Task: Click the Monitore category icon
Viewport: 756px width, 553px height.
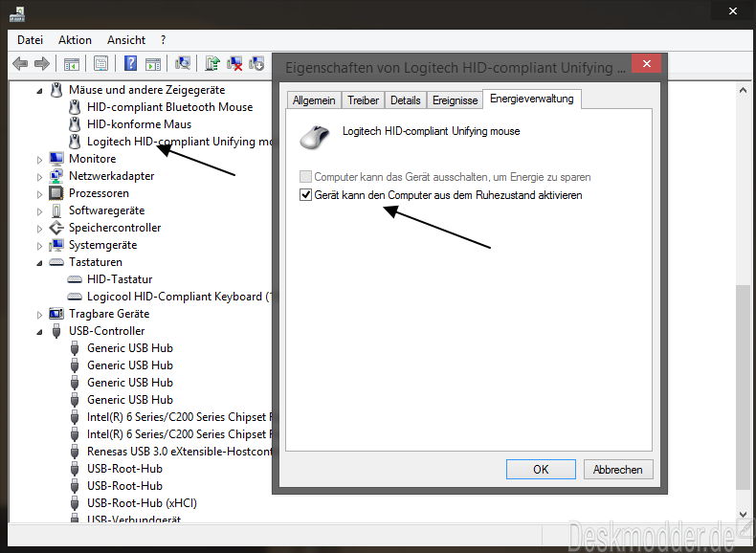Action: tap(56, 159)
